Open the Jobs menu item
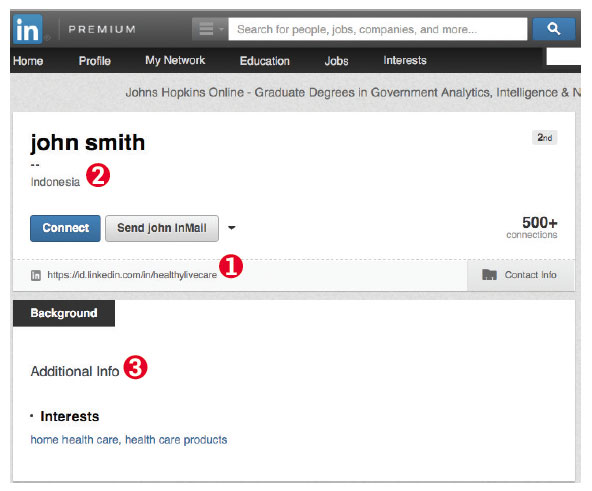Screen dimensions: 592x491 [x=336, y=61]
